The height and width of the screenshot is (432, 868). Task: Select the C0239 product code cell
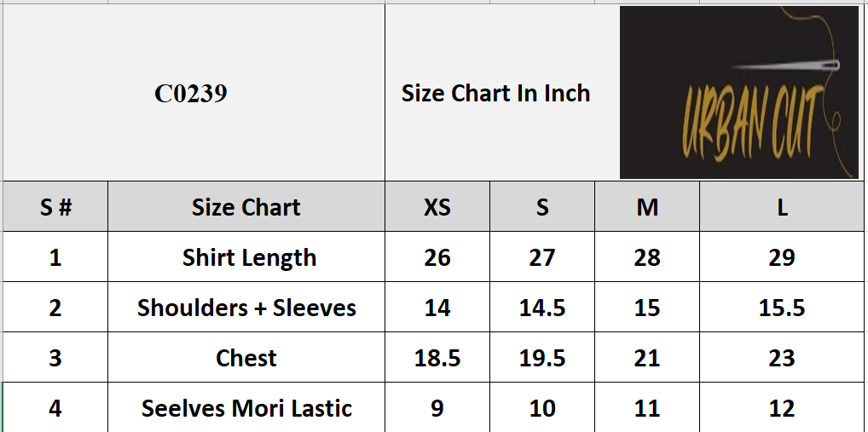pos(191,93)
